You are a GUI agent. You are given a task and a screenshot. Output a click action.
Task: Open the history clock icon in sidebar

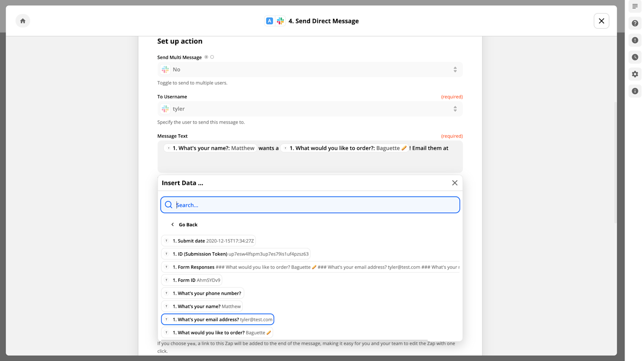(635, 58)
